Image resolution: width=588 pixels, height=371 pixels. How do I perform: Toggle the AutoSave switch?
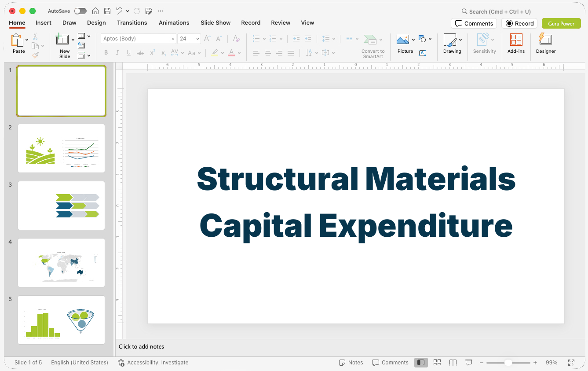tap(80, 11)
